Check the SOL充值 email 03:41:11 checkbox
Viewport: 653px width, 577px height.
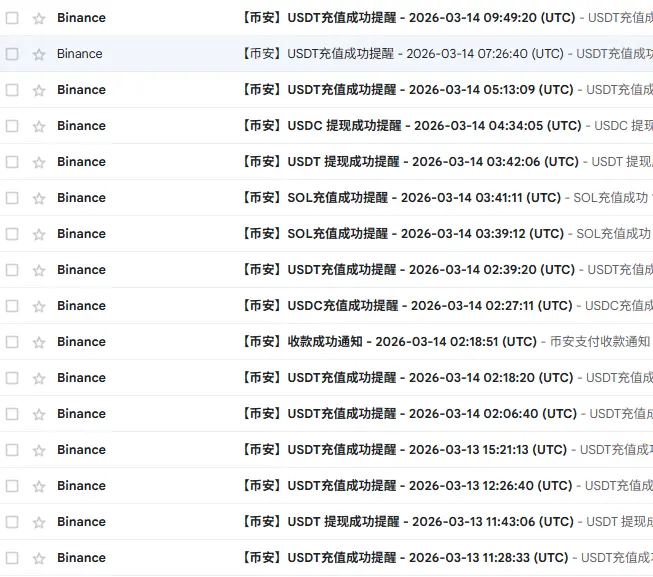(12, 198)
